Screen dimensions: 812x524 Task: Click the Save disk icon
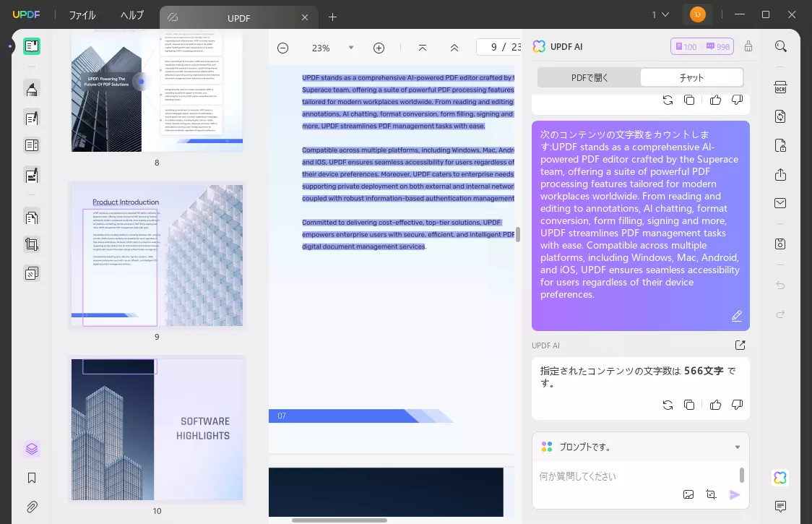click(780, 244)
